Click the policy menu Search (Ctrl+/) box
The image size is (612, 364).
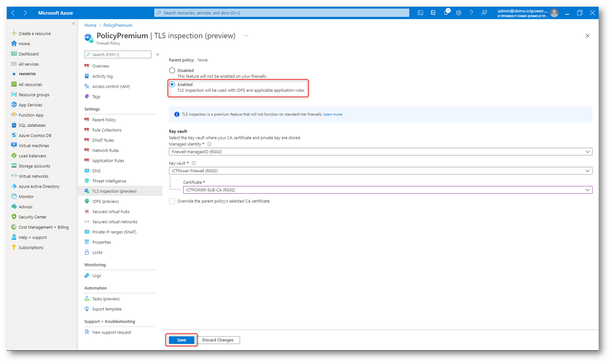tap(118, 54)
